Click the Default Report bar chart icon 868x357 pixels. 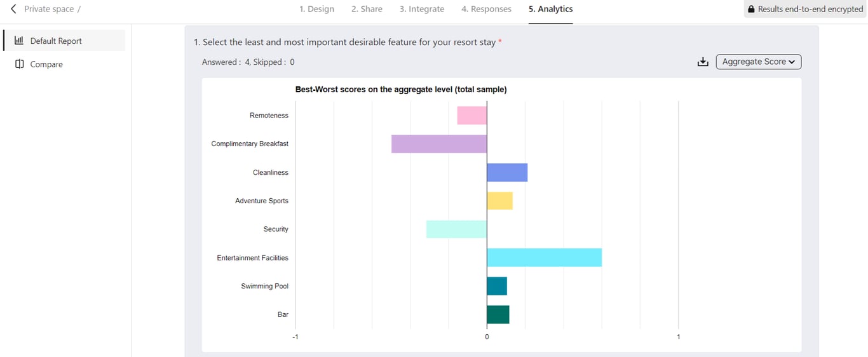(x=19, y=41)
